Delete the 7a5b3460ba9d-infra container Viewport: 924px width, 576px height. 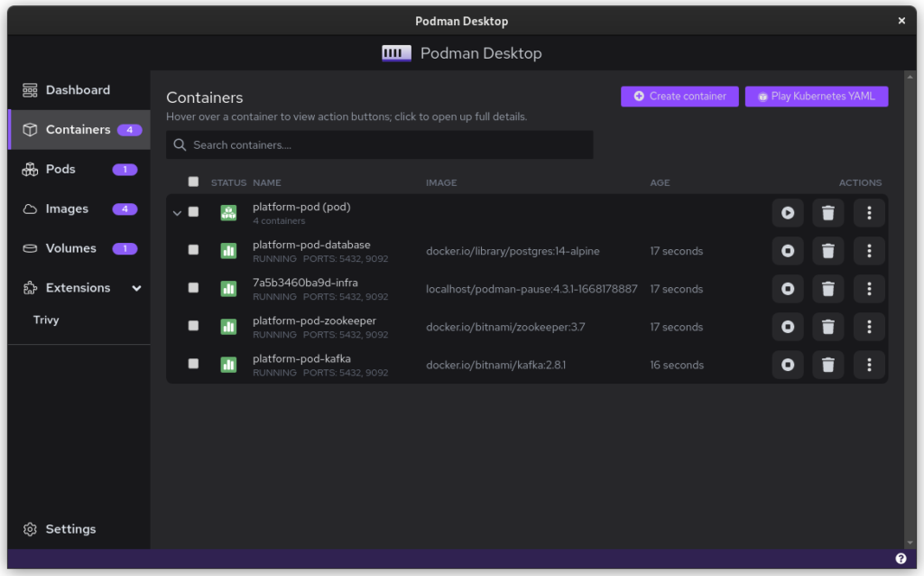[828, 289]
